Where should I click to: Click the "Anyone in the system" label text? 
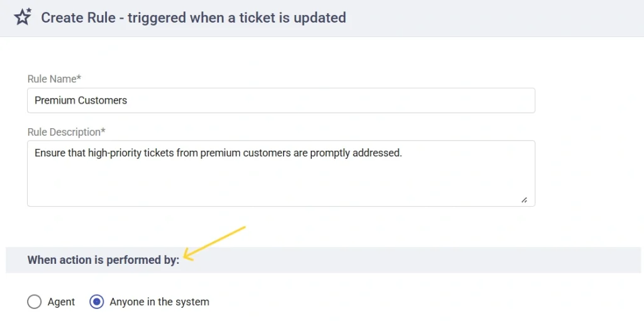[159, 302]
